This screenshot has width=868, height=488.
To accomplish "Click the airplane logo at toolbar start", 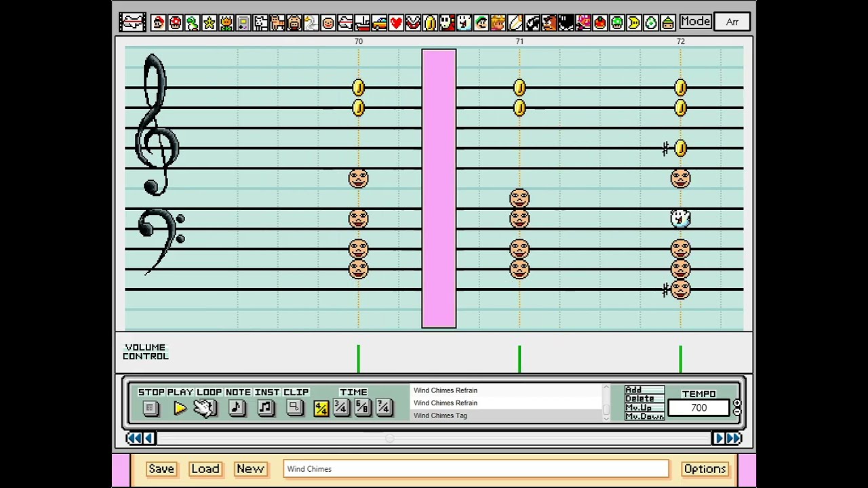I will click(132, 22).
